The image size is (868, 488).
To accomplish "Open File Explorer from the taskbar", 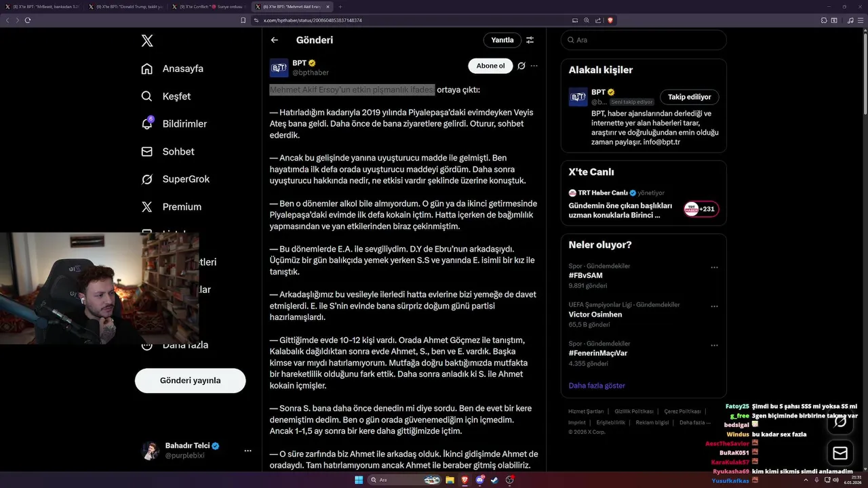I will tap(450, 480).
